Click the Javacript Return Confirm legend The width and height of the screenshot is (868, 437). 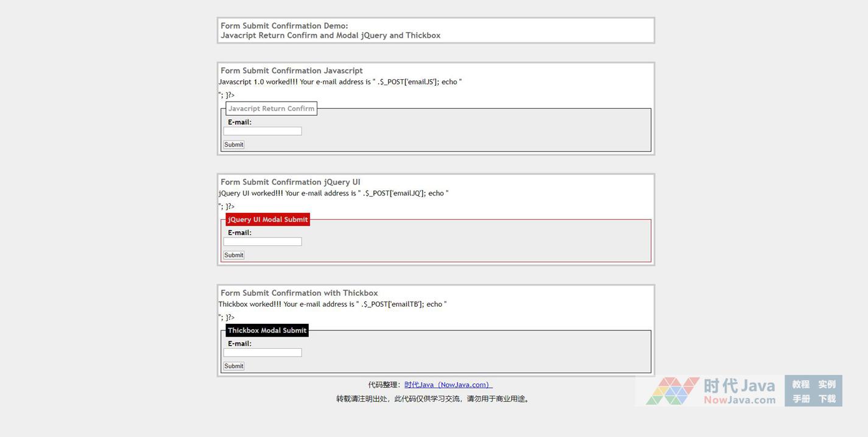point(271,108)
